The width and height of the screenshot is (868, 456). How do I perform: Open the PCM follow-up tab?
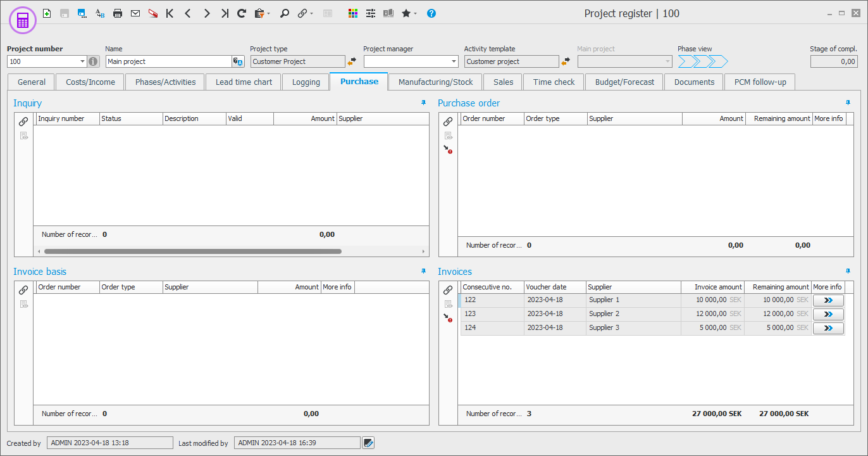point(759,82)
